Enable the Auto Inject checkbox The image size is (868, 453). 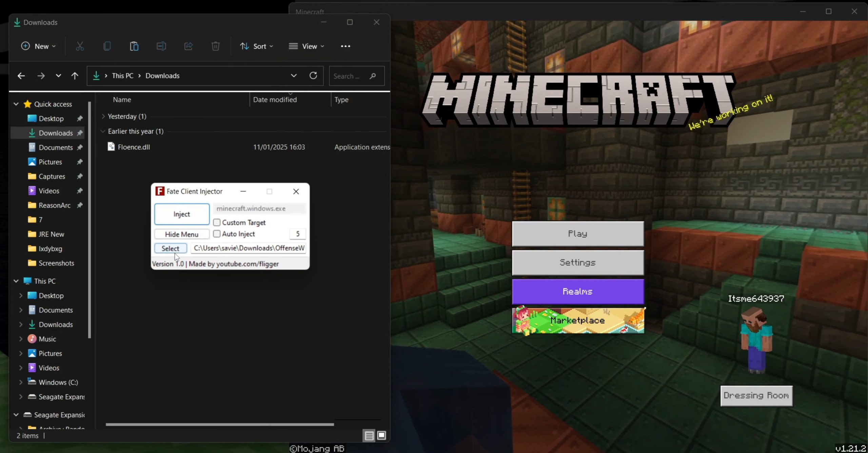[217, 234]
